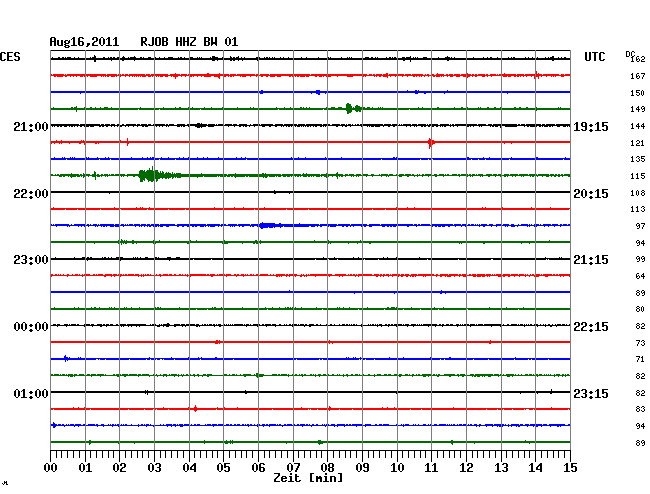Click the 21:00 local time label
Viewport: 650px width, 494px height.
pyautogui.click(x=31, y=126)
